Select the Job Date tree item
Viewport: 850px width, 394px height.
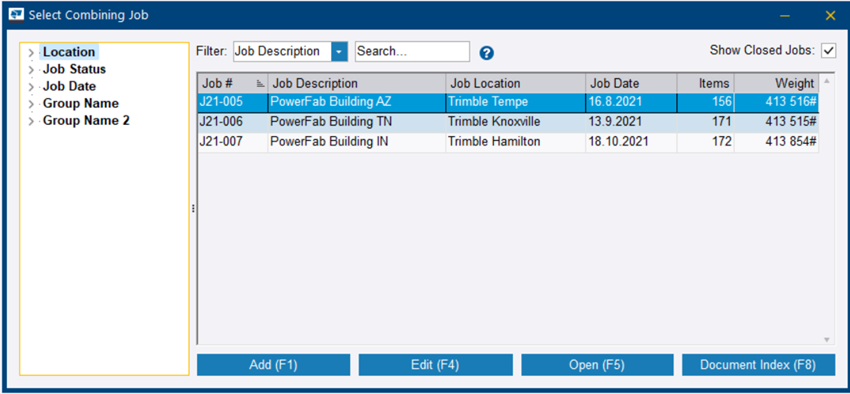point(69,86)
